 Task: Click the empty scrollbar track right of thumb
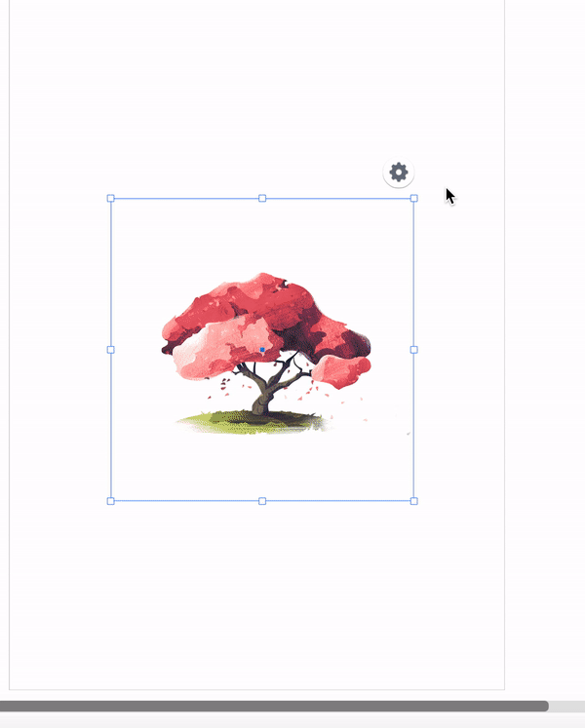566,707
